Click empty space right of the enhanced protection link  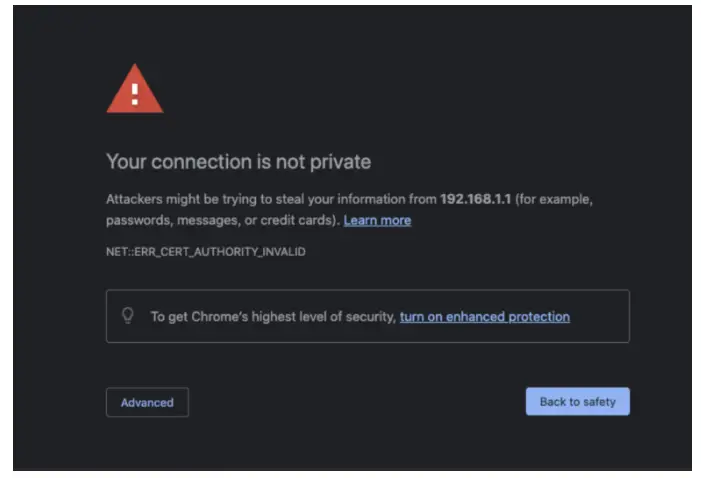[598, 317]
